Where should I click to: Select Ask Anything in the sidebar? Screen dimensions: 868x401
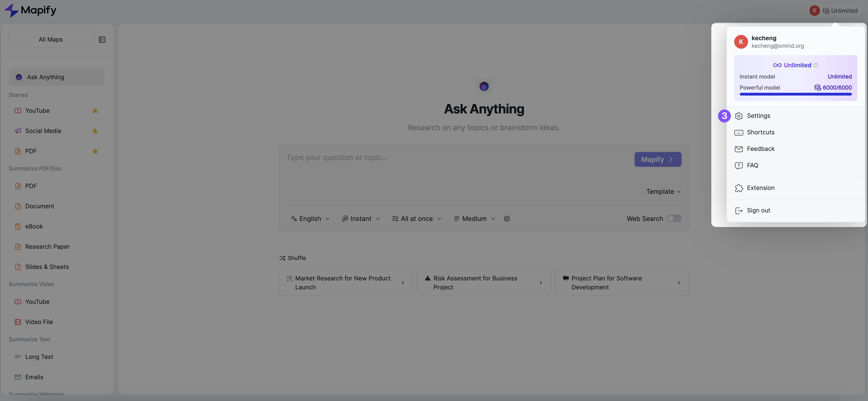tap(46, 77)
